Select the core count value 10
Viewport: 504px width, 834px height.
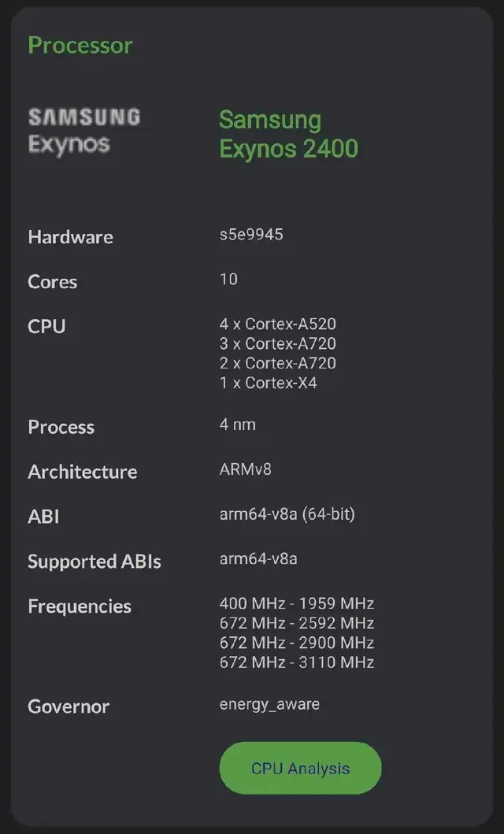click(x=228, y=280)
